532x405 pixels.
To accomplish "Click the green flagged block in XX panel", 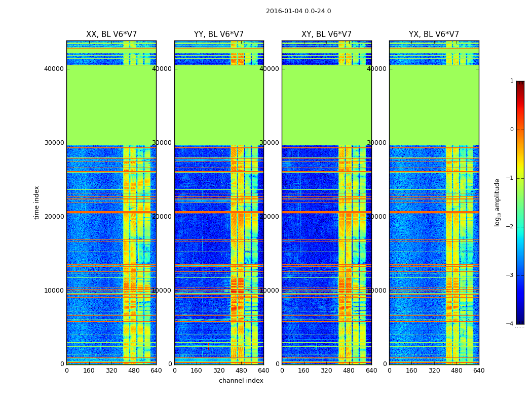I will tap(111, 105).
